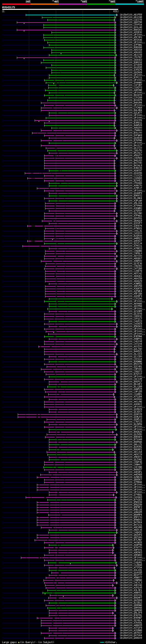The width and height of the screenshot is (146, 644).
Task: Select the UniRef100_Q48G09 label
Action: tap(131, 638)
